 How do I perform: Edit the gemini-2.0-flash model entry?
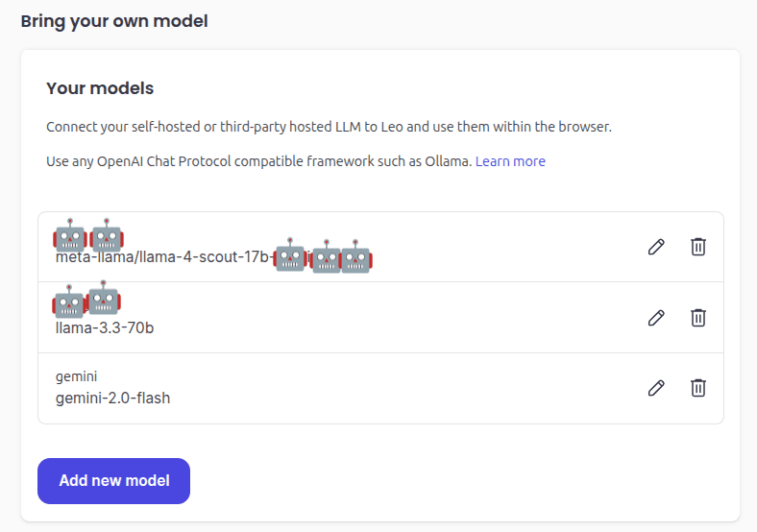[656, 388]
